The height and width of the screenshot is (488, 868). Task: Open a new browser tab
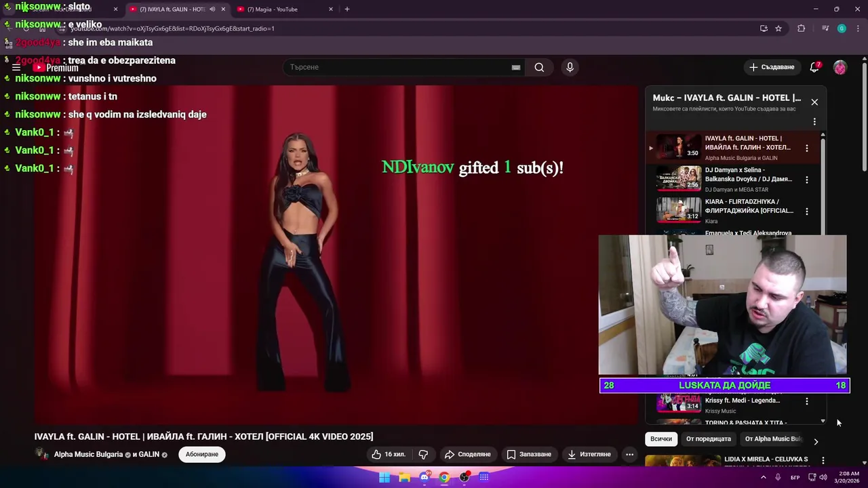click(x=347, y=9)
